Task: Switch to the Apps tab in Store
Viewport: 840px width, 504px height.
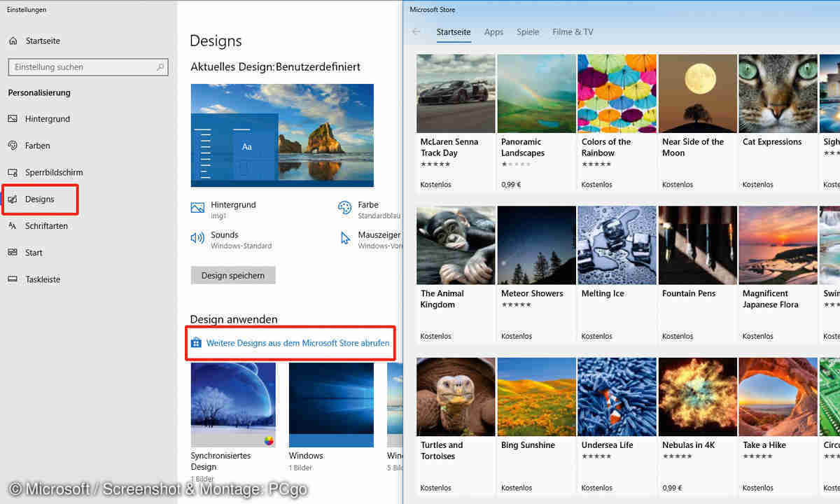Action: tap(493, 32)
